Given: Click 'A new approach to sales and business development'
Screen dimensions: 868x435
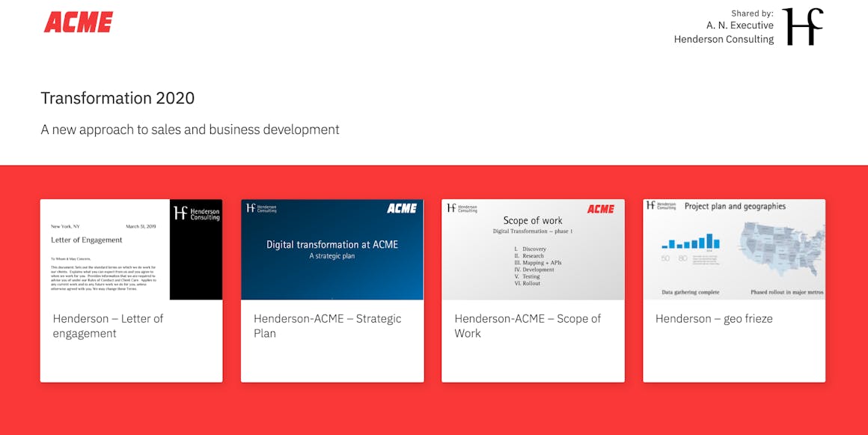Looking at the screenshot, I should click(190, 130).
